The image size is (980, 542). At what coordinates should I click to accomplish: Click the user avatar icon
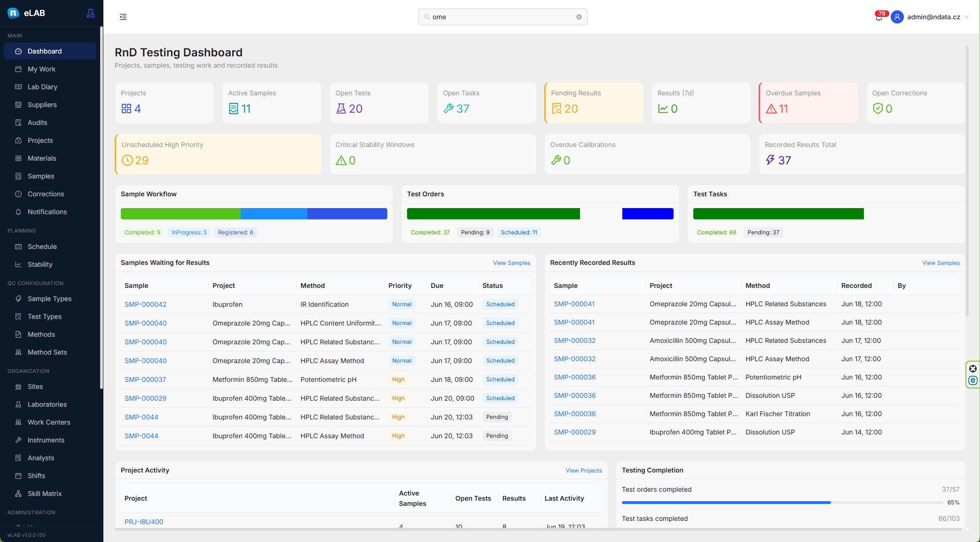point(897,17)
